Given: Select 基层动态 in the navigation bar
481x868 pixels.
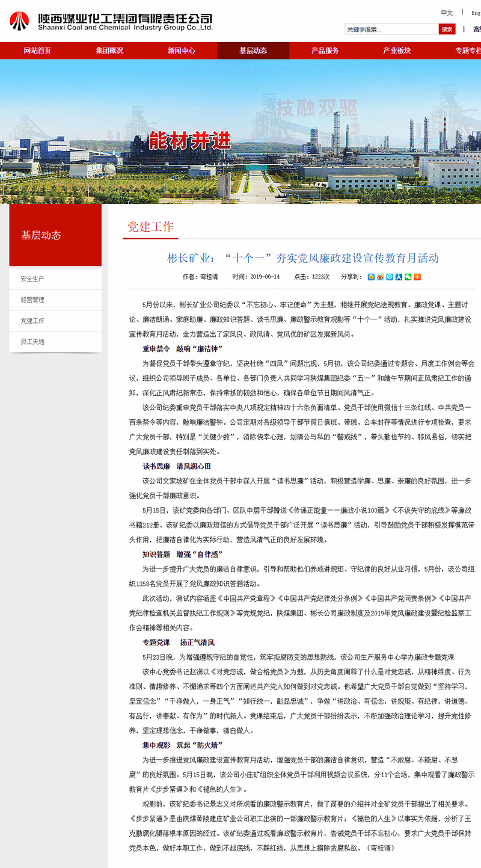Looking at the screenshot, I should pos(253,51).
